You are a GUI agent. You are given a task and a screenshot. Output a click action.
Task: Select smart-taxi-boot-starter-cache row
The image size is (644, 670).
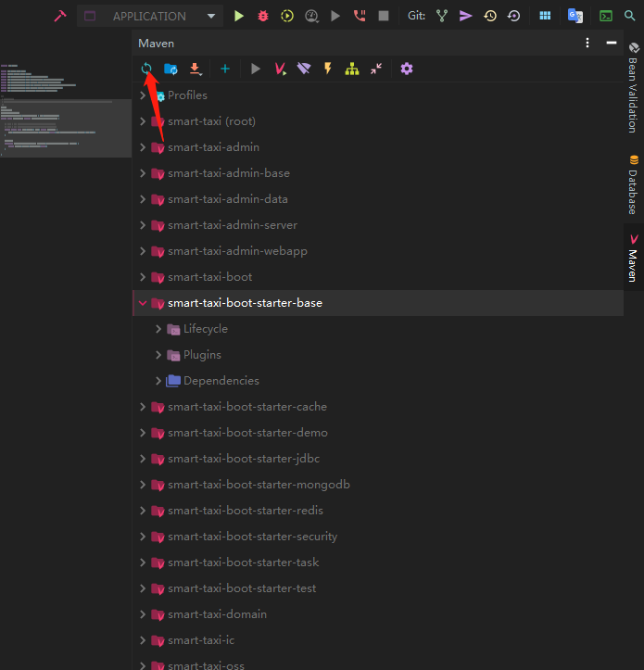378,407
